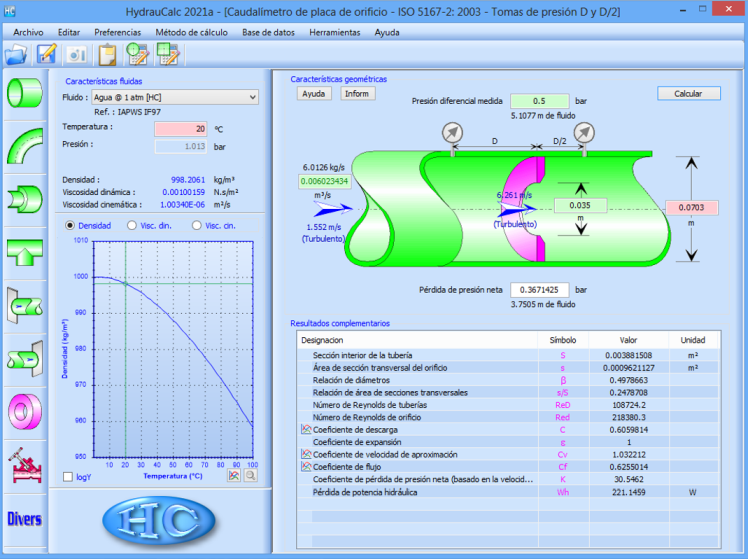
Task: Open the red valve component icon
Action: tap(24, 463)
